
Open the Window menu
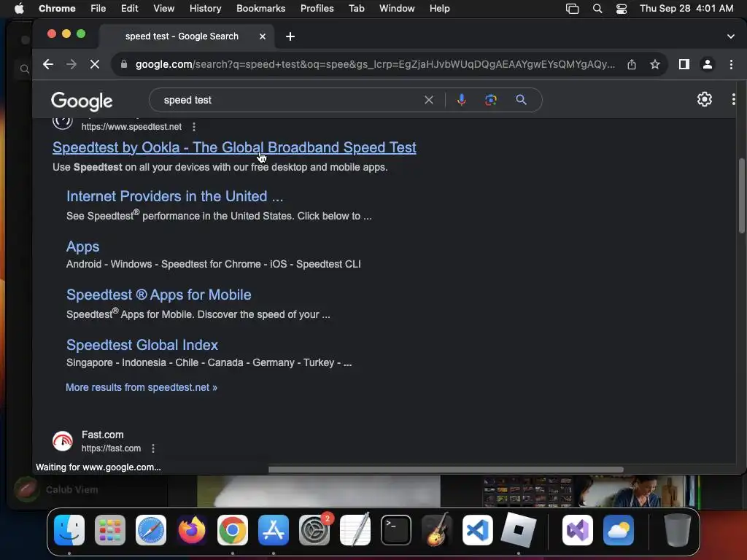pos(397,8)
